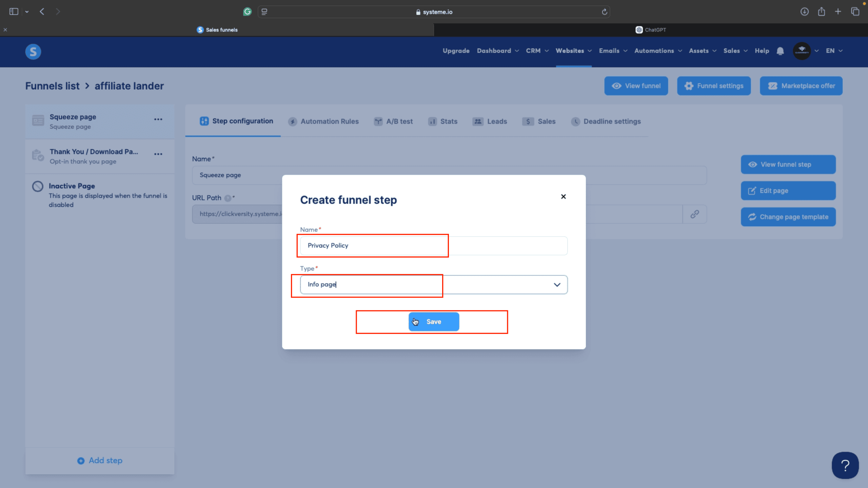Click the Inactive Page disabled icon

click(x=38, y=186)
